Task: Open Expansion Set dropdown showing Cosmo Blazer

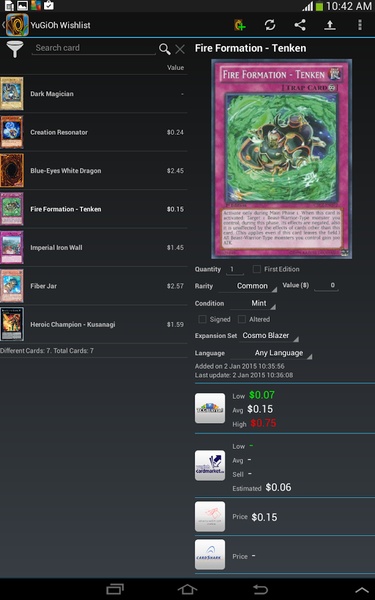Action: point(269,336)
